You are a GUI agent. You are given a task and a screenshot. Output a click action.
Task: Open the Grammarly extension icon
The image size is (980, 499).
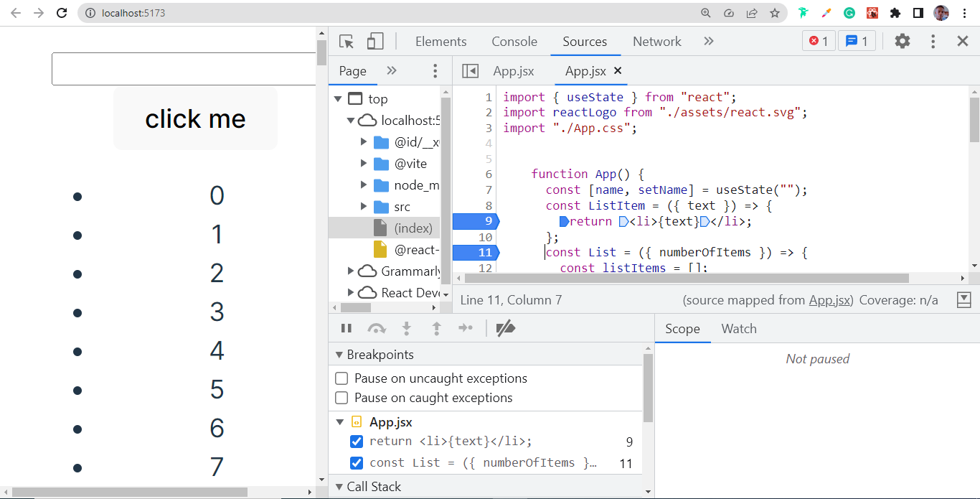click(849, 13)
